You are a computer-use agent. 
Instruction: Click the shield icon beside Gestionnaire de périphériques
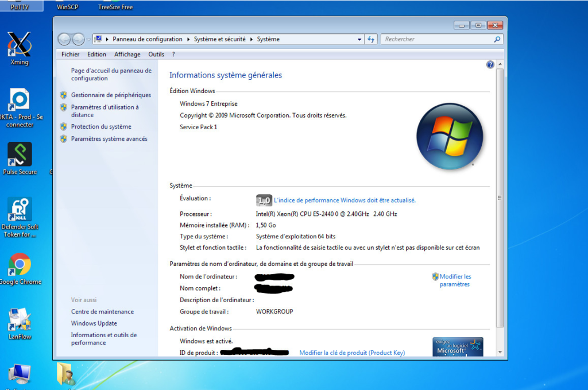[64, 95]
